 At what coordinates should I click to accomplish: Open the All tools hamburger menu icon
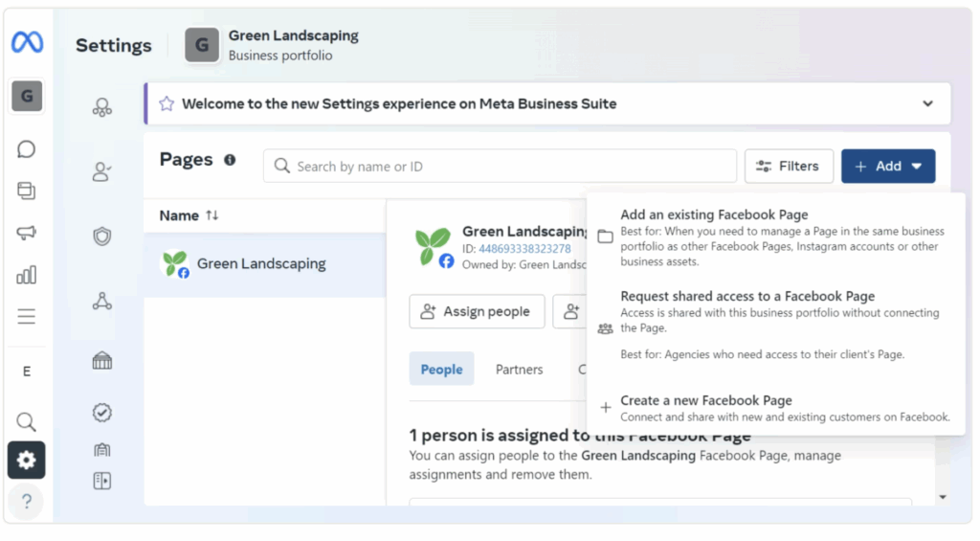(x=26, y=316)
